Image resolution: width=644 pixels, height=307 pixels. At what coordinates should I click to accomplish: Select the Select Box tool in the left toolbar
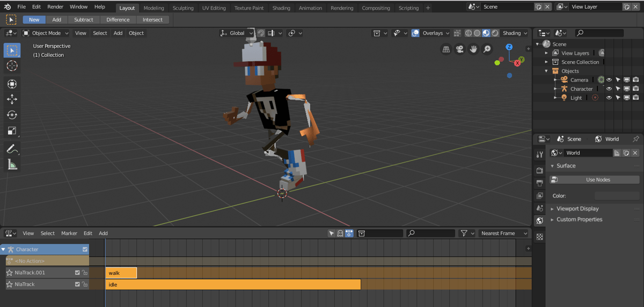click(12, 50)
